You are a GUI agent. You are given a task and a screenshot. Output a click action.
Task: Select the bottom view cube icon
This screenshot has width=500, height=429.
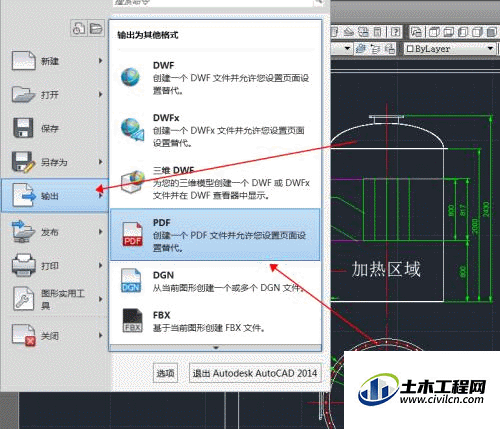448,32
